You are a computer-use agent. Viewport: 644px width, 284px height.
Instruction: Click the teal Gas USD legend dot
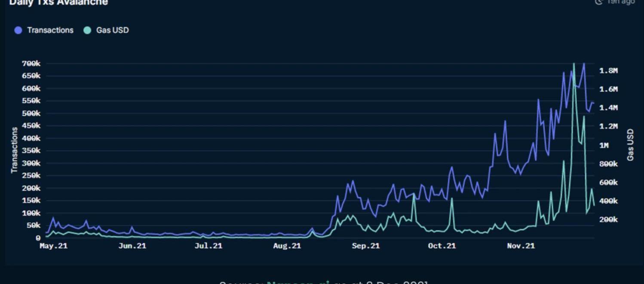tap(87, 31)
